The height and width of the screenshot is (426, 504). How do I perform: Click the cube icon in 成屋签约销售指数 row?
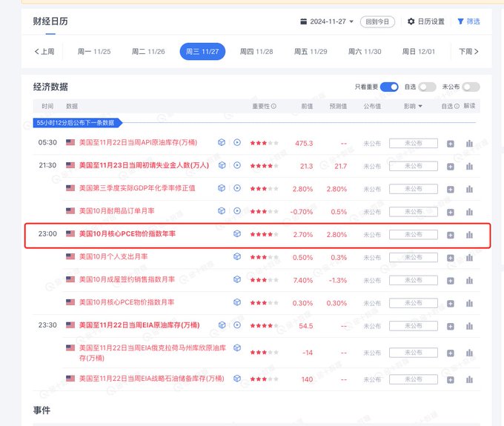click(x=237, y=279)
